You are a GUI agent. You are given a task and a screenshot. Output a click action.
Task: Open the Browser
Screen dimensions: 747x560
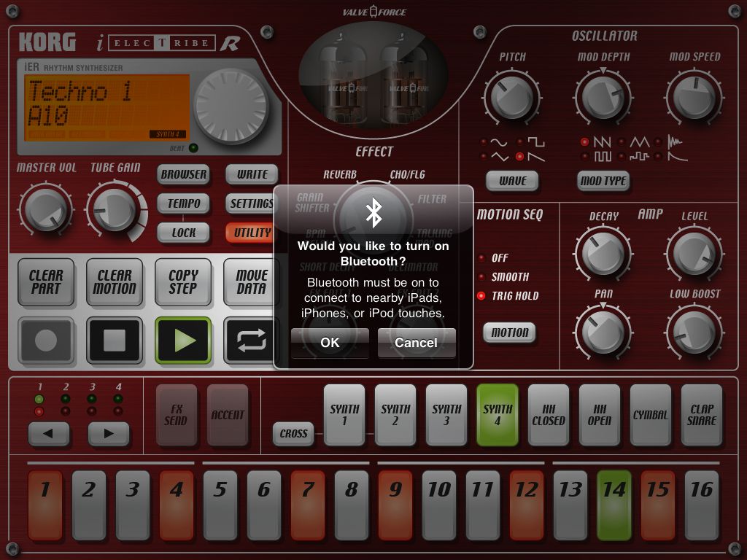tap(183, 174)
